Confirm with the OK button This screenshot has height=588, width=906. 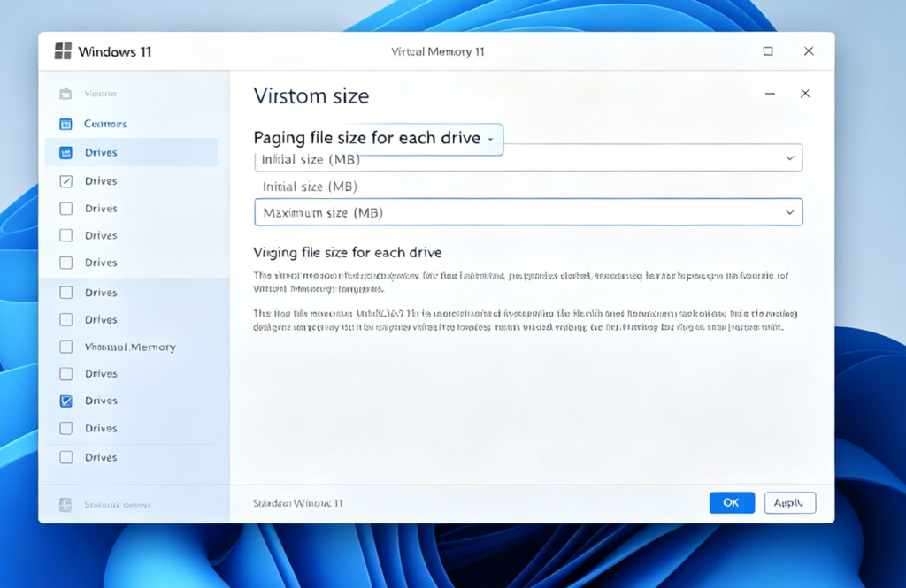click(x=732, y=502)
